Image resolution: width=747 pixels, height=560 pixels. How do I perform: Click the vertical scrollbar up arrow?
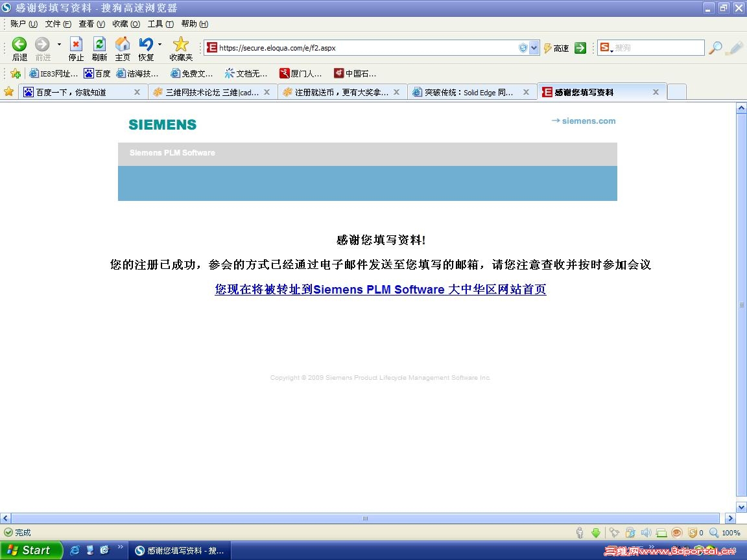(x=741, y=108)
